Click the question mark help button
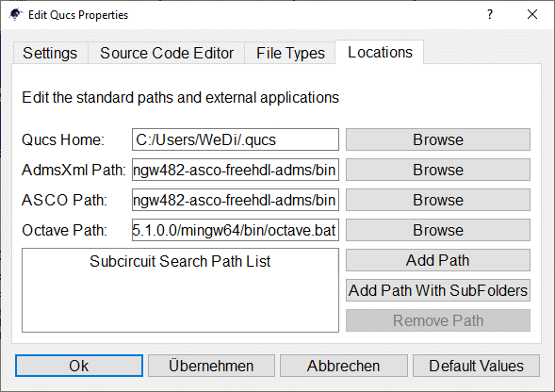 click(x=490, y=14)
